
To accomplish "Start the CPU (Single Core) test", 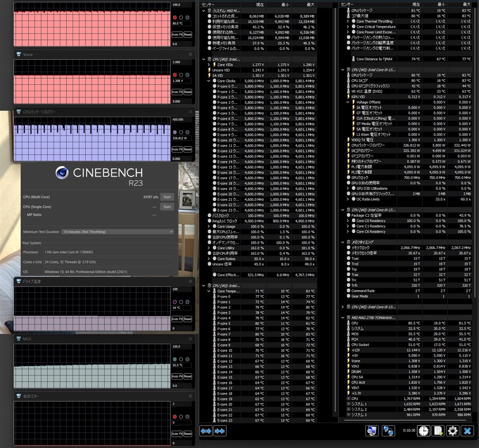I will [167, 207].
